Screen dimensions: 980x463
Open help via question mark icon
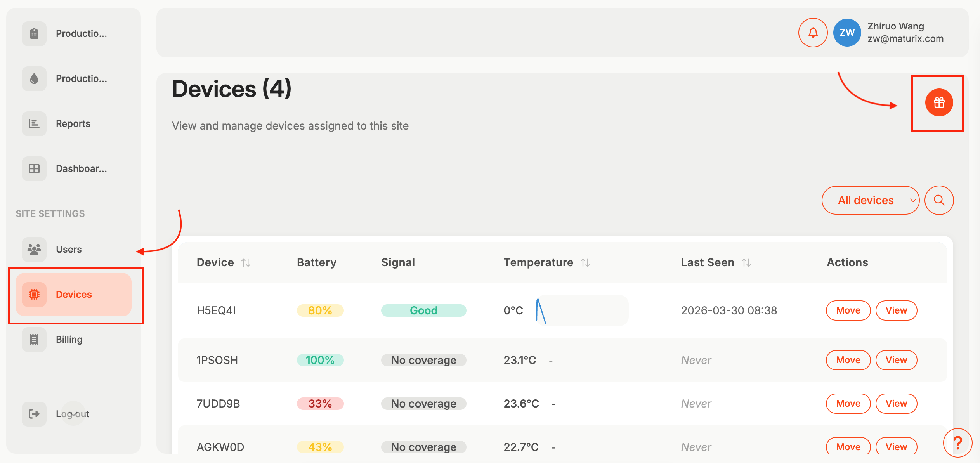[957, 442]
